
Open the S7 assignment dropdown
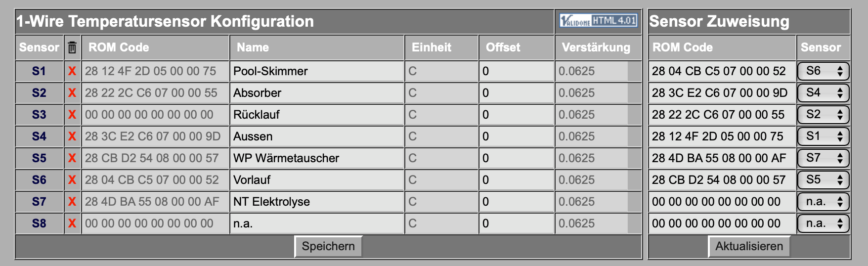pyautogui.click(x=823, y=158)
